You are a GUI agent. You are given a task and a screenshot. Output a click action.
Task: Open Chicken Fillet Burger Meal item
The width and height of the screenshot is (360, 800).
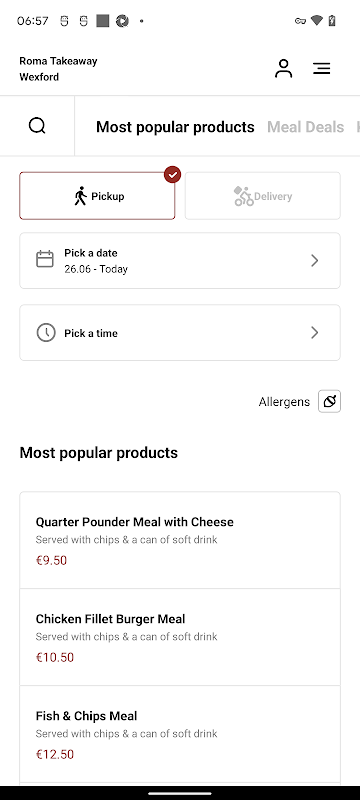pos(180,637)
